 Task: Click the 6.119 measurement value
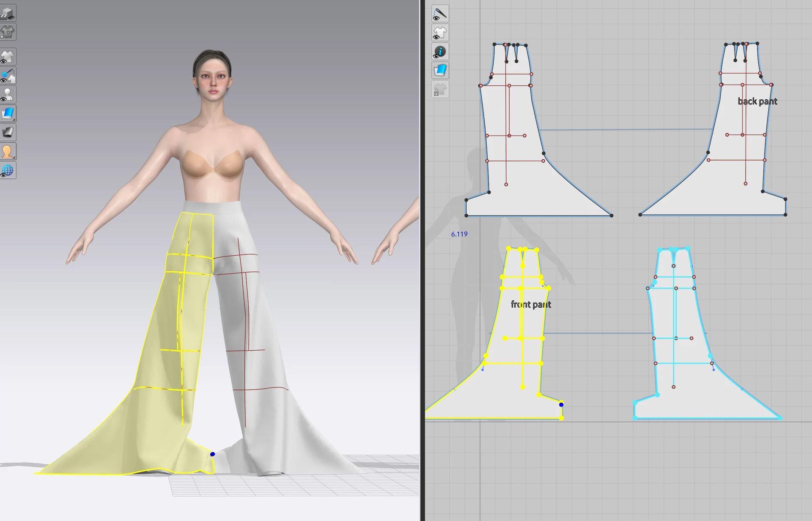[459, 234]
